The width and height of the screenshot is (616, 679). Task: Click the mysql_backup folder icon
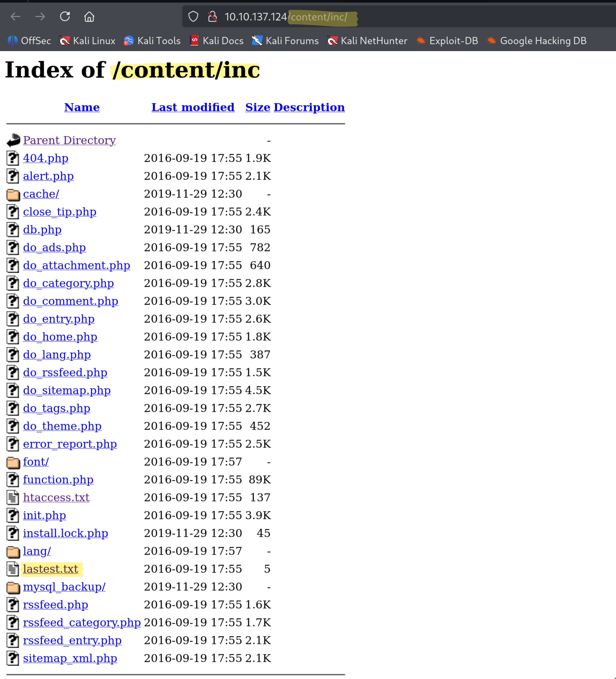point(13,587)
